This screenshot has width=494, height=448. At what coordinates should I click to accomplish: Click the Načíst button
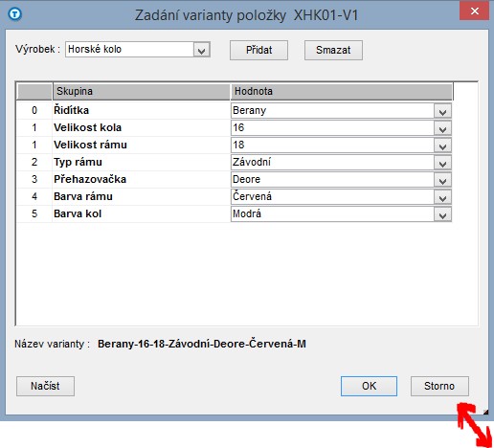point(45,386)
